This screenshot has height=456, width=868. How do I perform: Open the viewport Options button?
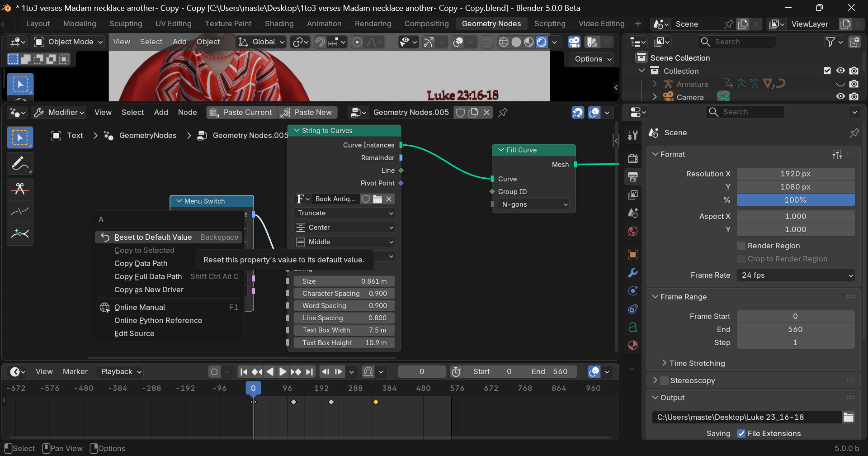[593, 59]
